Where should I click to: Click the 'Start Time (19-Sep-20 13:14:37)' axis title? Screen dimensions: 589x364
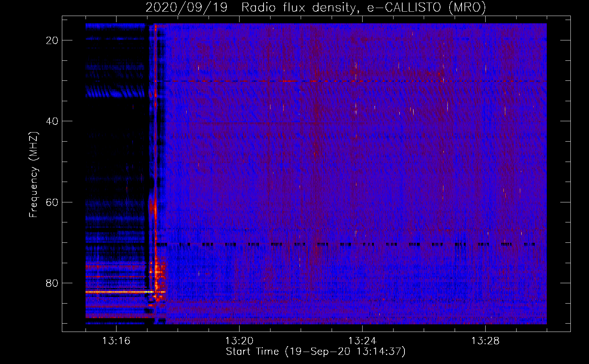316,352
